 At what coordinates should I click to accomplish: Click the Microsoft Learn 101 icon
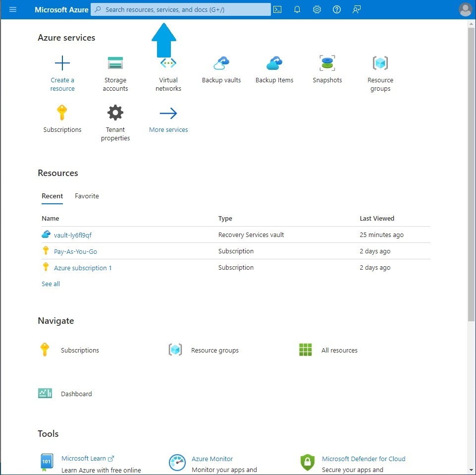47,462
